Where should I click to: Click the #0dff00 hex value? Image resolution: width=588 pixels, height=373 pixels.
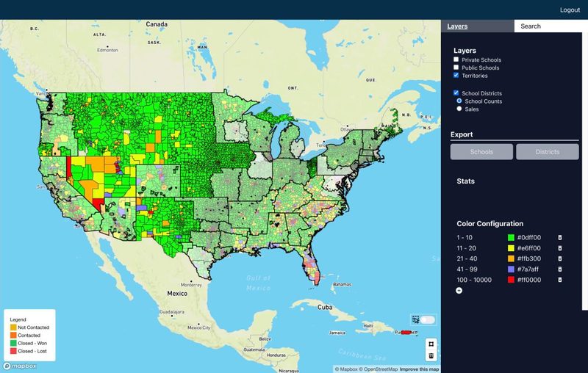(529, 237)
